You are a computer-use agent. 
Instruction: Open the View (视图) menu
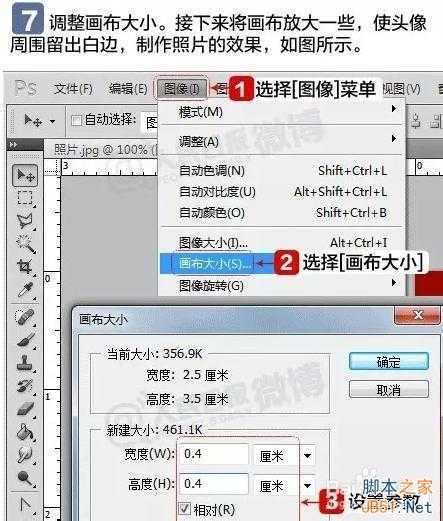point(401,89)
